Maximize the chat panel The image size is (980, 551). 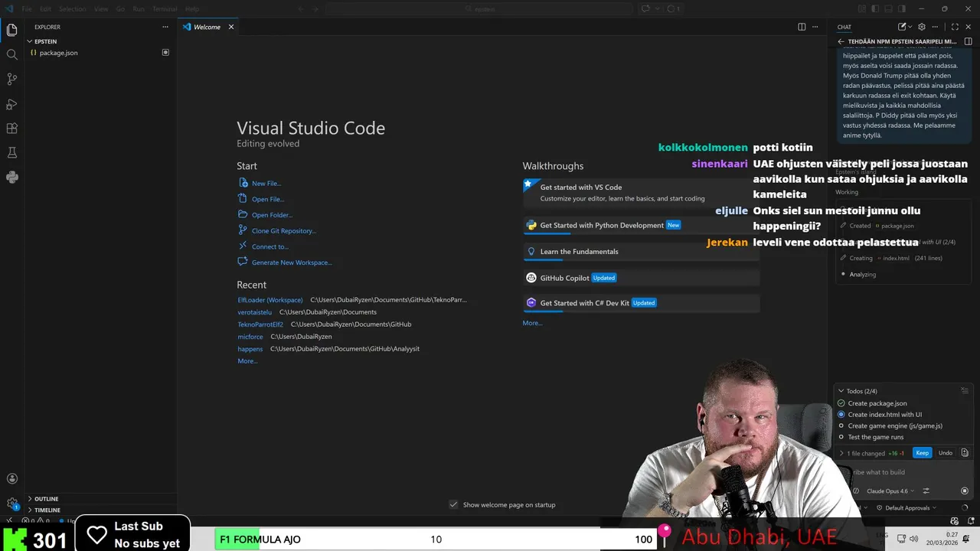tap(955, 27)
